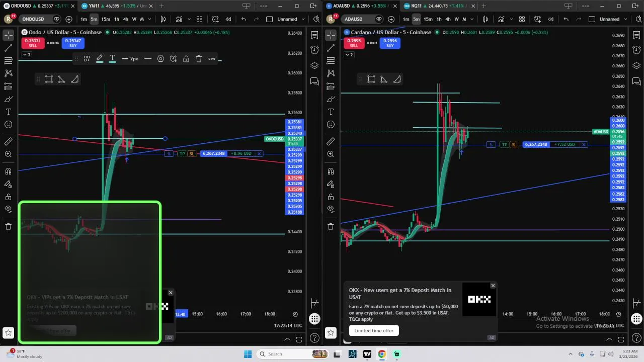Open the Windows Start menu
The height and width of the screenshot is (362, 644).
(x=248, y=354)
